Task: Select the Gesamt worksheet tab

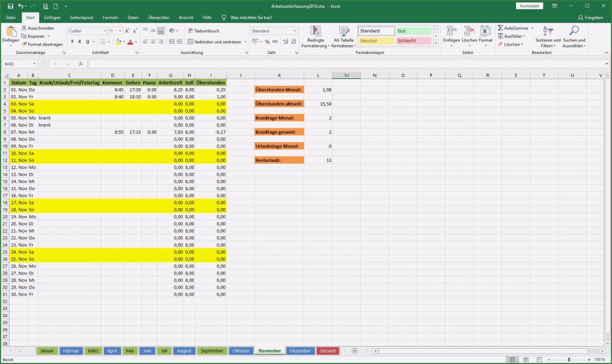Action: click(327, 351)
